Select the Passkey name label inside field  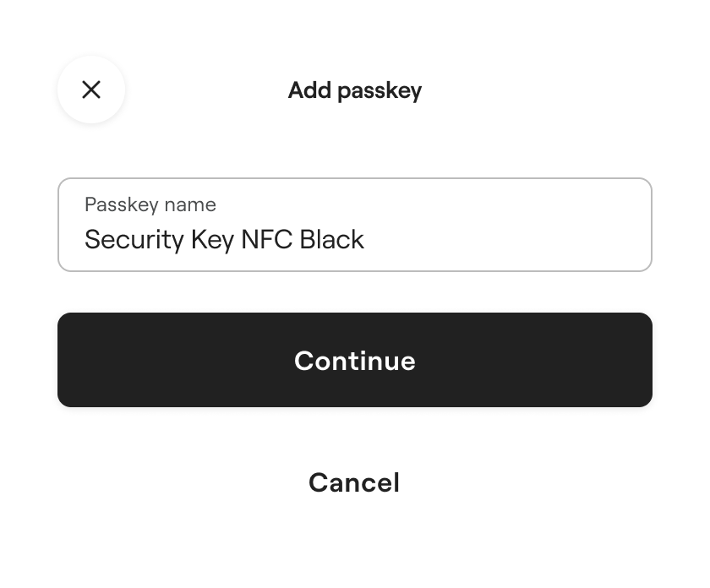coord(150,204)
